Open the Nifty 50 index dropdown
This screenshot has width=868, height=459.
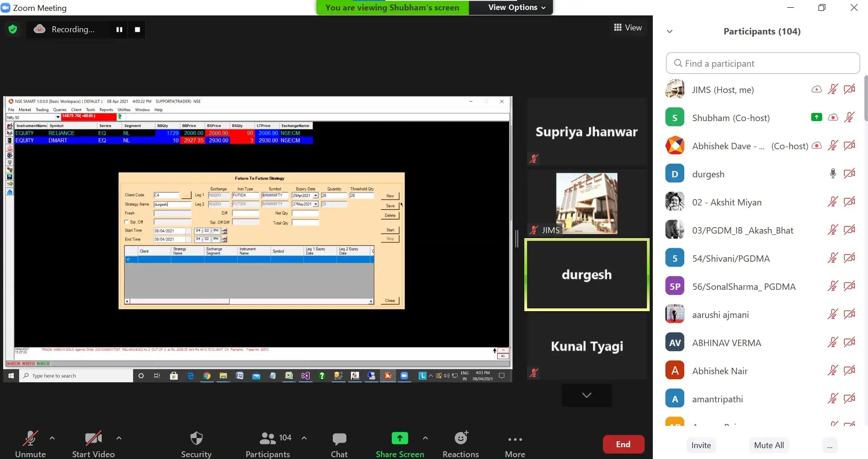(x=58, y=117)
